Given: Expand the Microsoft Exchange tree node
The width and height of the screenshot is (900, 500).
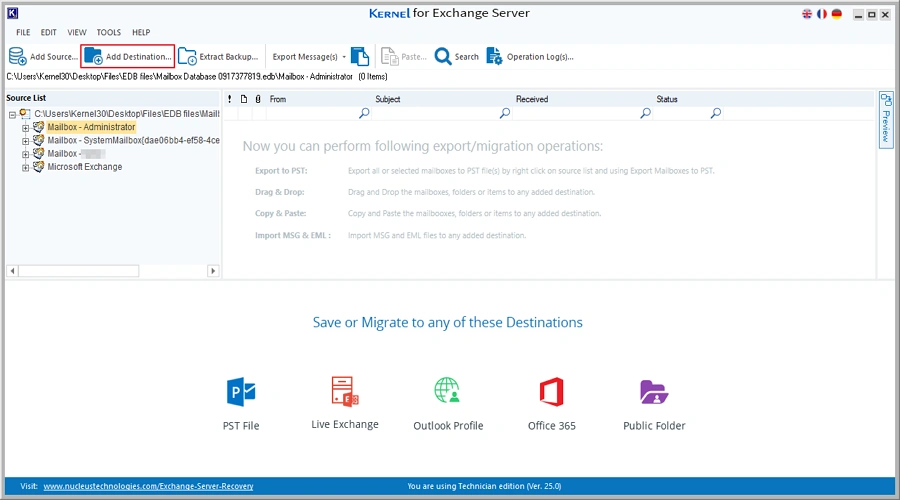Looking at the screenshot, I should point(26,167).
